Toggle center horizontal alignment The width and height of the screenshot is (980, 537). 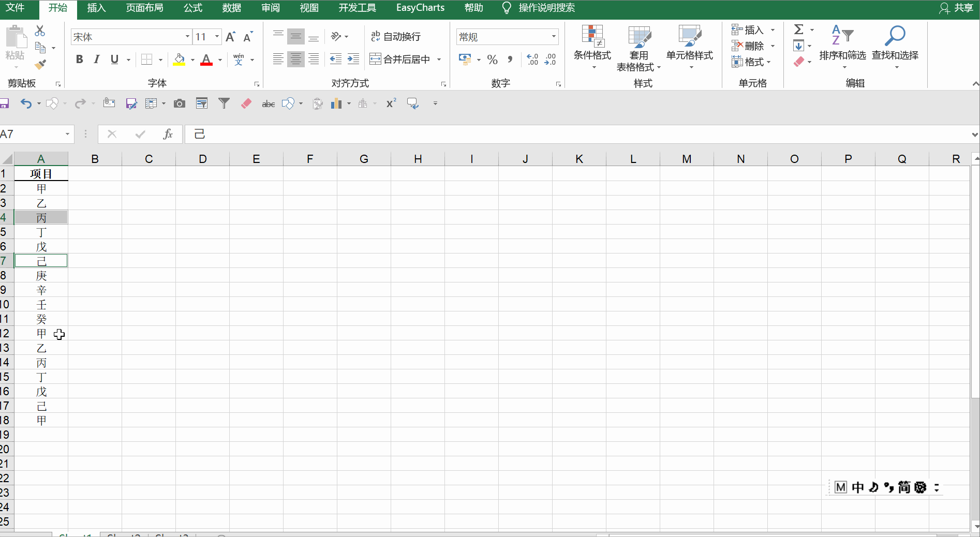pos(296,59)
